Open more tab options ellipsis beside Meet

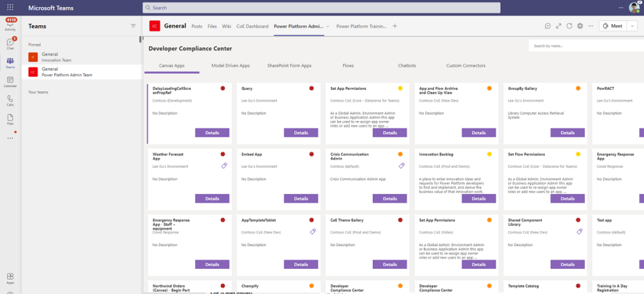click(591, 26)
